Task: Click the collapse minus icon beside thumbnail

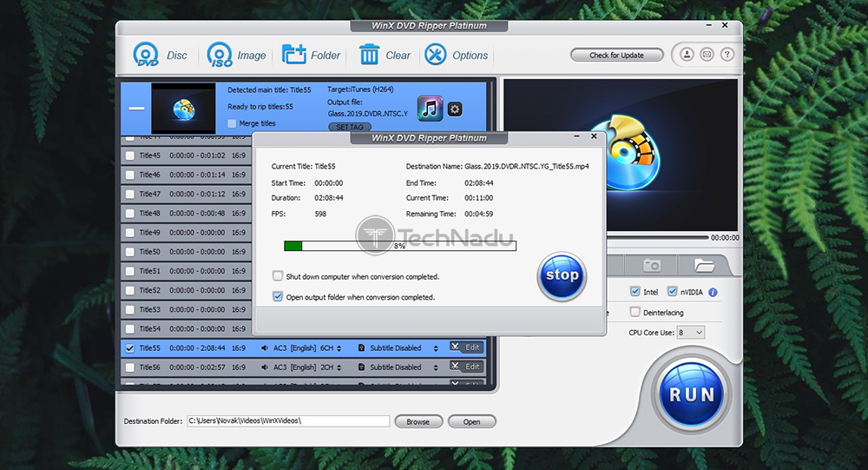Action: 136,108
